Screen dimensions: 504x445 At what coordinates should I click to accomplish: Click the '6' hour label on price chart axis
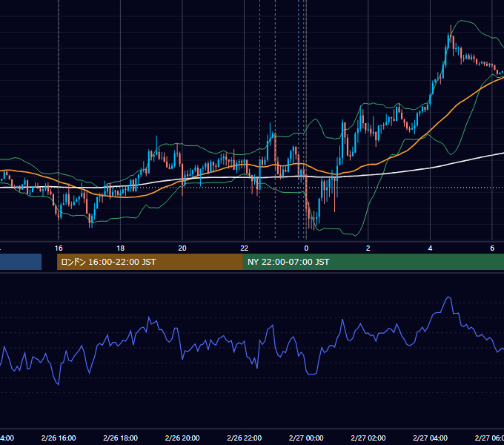coord(492,248)
